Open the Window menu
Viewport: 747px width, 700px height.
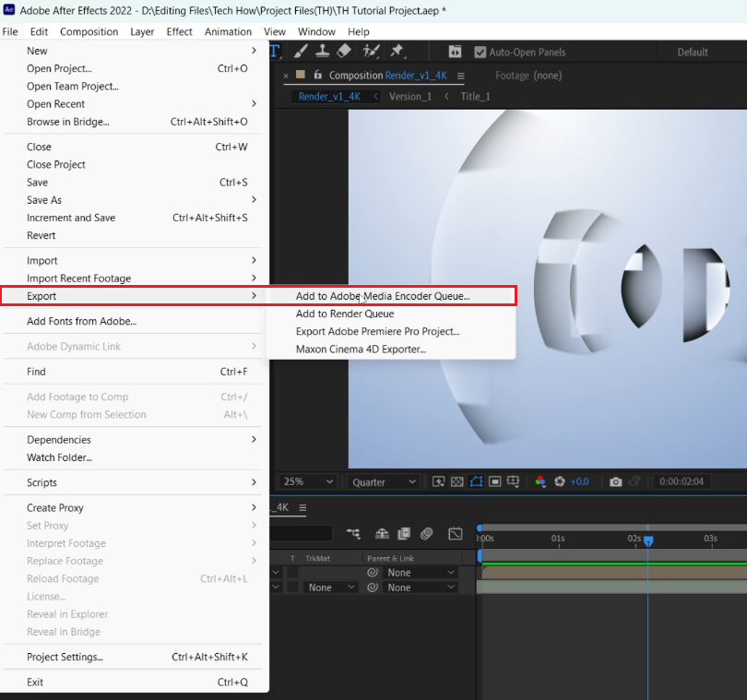(316, 31)
